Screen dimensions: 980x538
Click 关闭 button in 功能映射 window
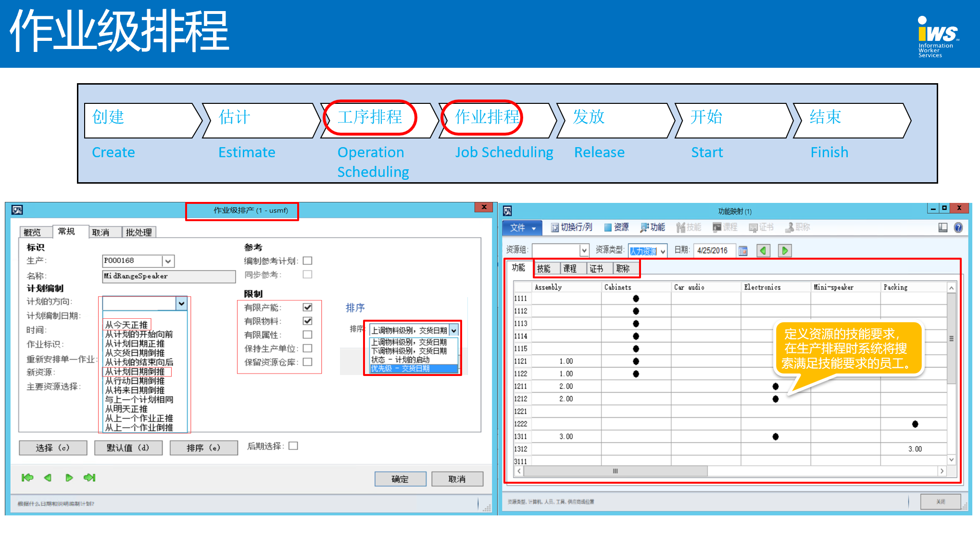tap(941, 501)
